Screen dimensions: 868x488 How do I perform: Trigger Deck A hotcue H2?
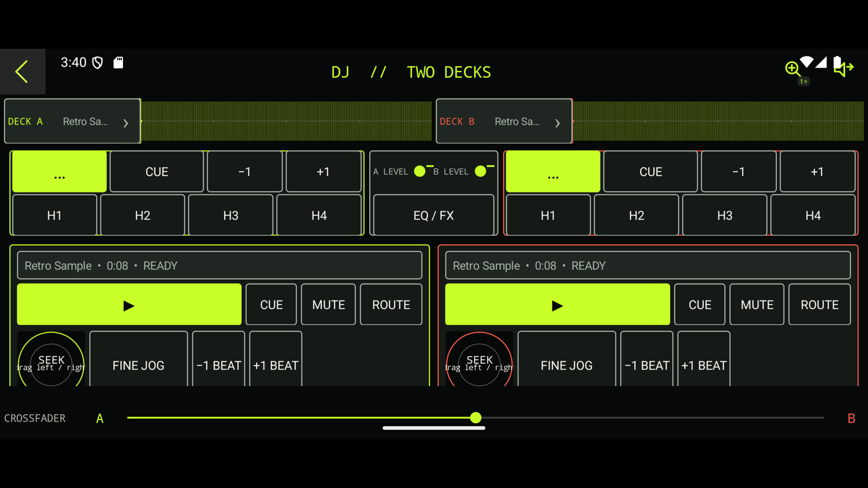(142, 215)
